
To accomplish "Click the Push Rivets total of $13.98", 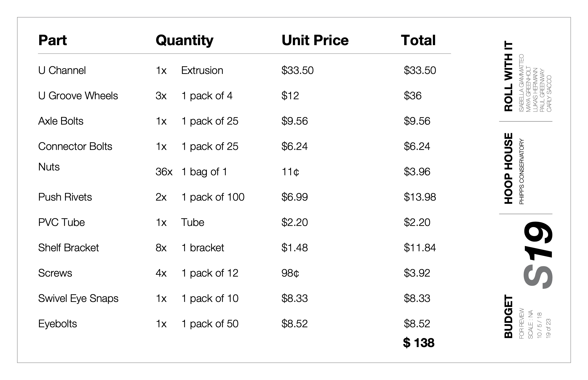I will 419,197.
